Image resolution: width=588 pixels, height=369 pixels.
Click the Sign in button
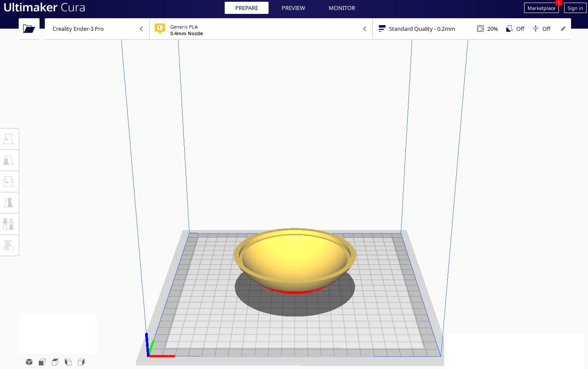pos(575,8)
